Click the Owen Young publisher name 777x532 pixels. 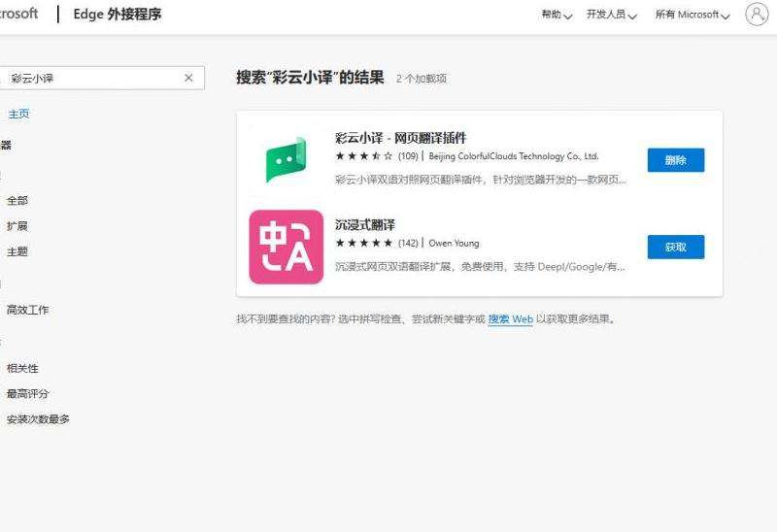point(454,244)
